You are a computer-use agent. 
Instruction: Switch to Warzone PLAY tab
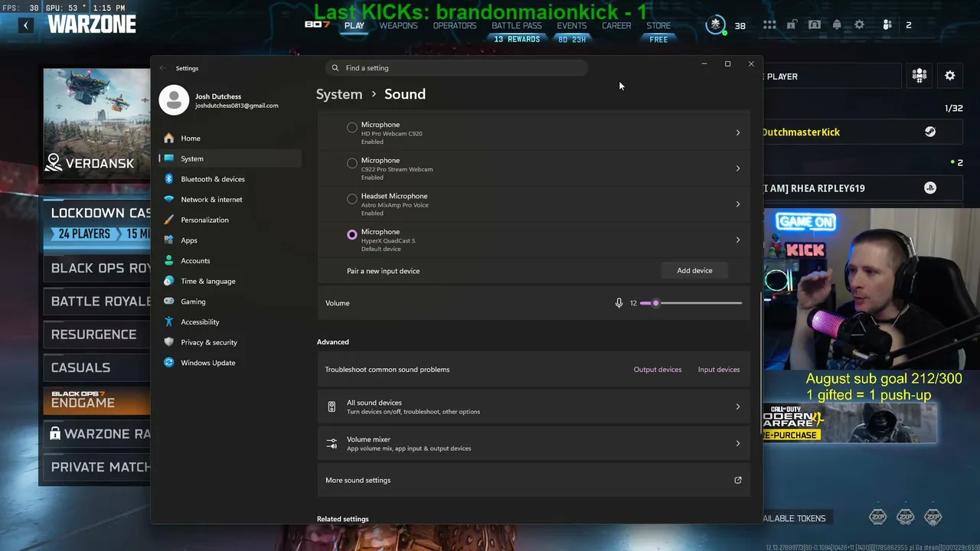point(354,26)
